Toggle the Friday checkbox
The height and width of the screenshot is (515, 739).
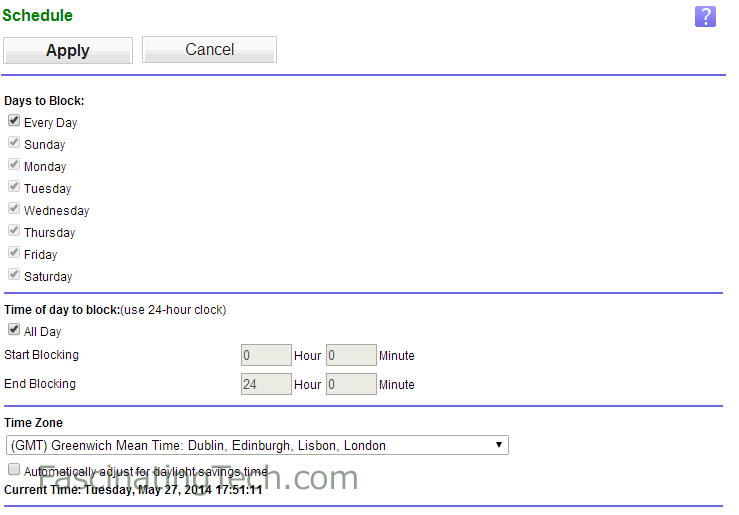tap(14, 253)
